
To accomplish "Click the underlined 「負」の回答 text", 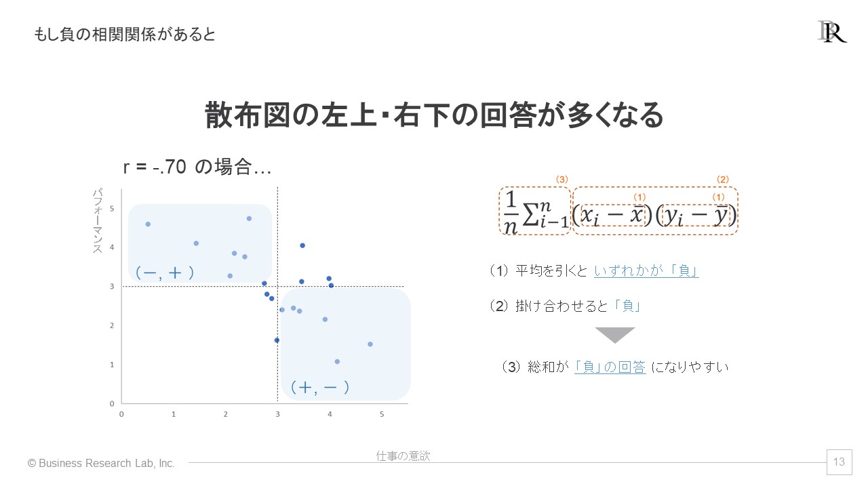I will click(x=610, y=367).
